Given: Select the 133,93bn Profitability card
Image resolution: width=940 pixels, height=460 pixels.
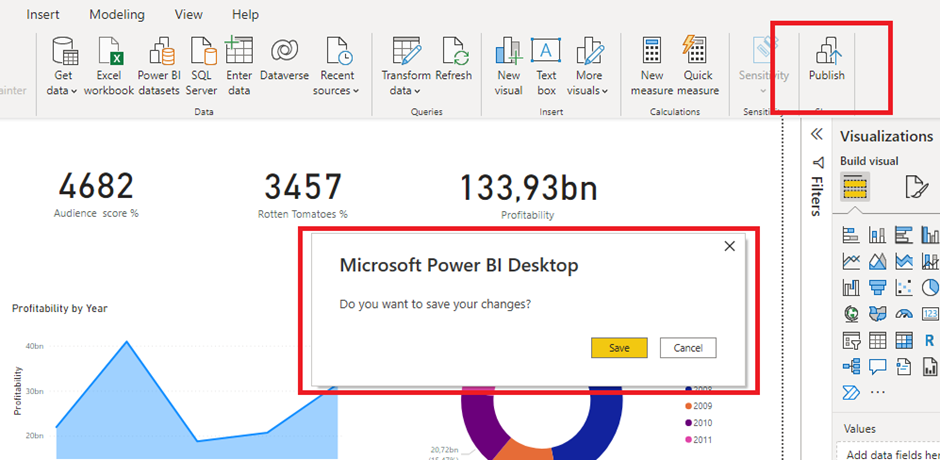Looking at the screenshot, I should (528, 194).
